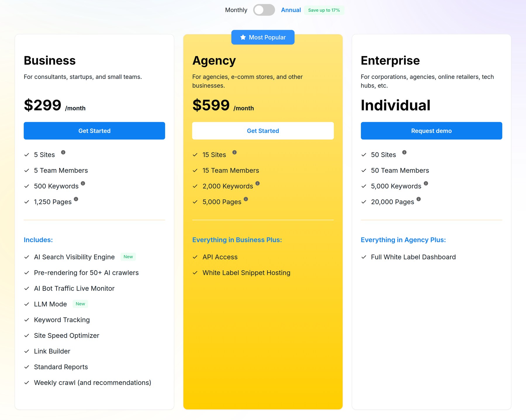
Task: Open info icon next to 2,000 Keywords
Action: coord(257,183)
